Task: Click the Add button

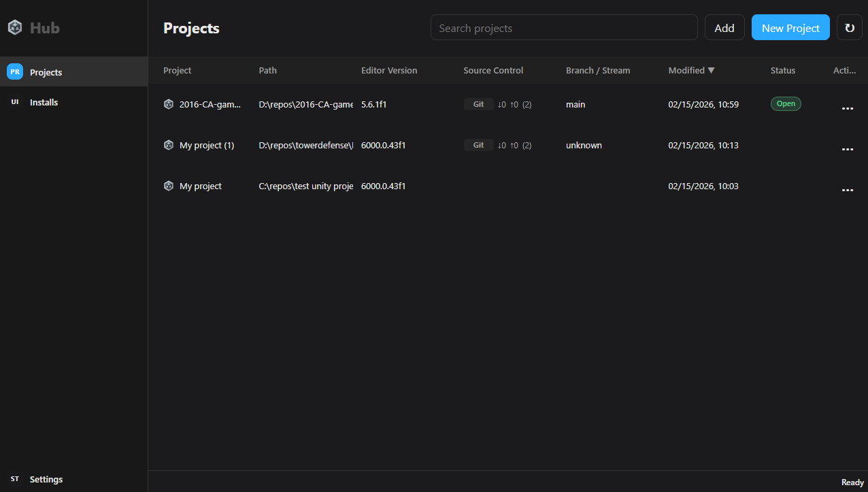Action: coord(724,28)
